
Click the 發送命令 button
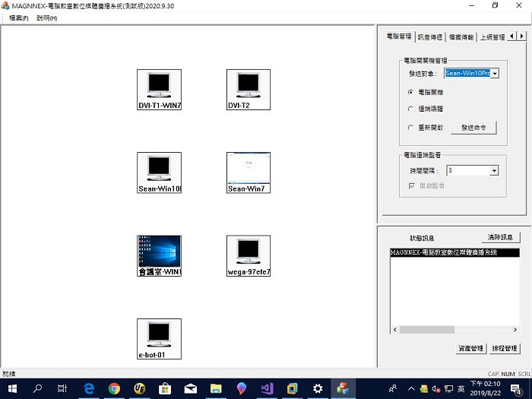(x=473, y=128)
